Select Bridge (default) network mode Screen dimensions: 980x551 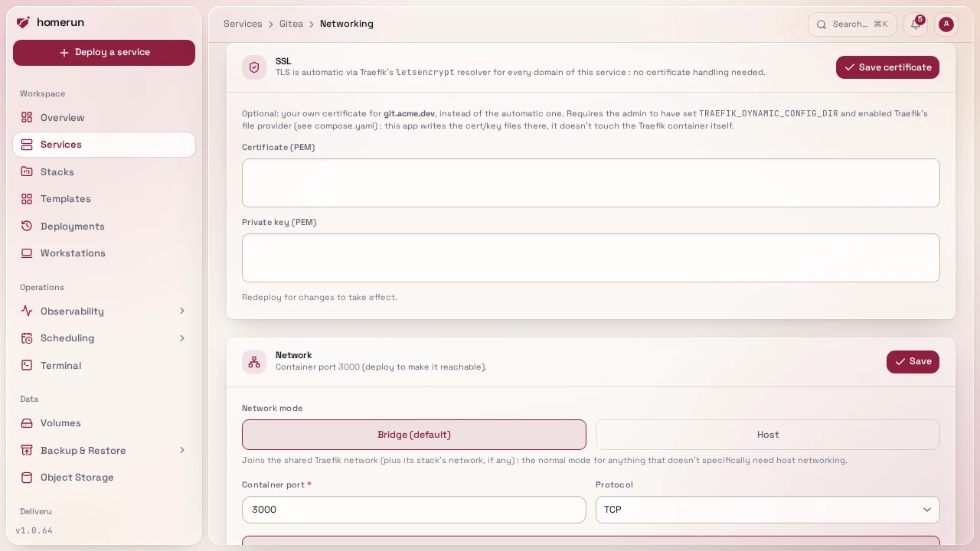pyautogui.click(x=414, y=435)
